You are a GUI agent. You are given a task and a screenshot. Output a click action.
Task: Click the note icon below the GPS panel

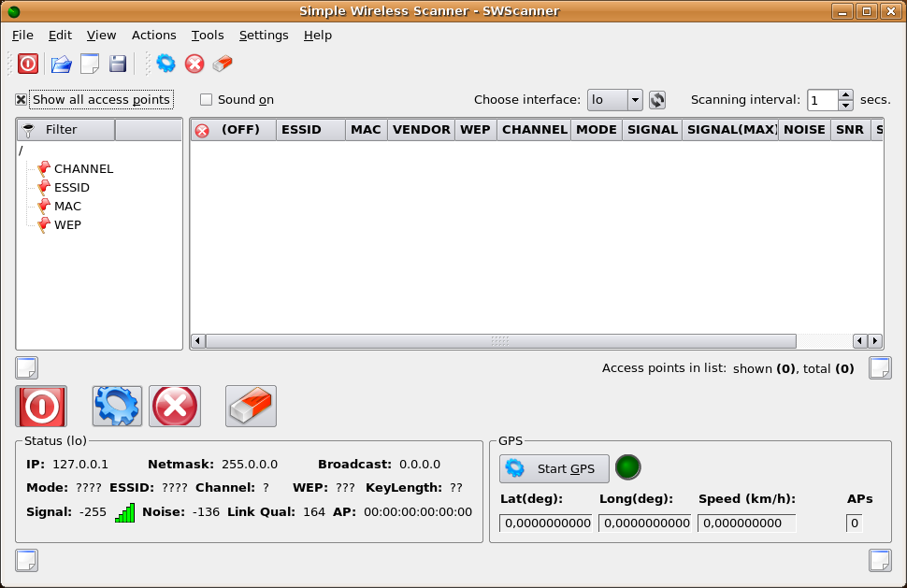880,560
